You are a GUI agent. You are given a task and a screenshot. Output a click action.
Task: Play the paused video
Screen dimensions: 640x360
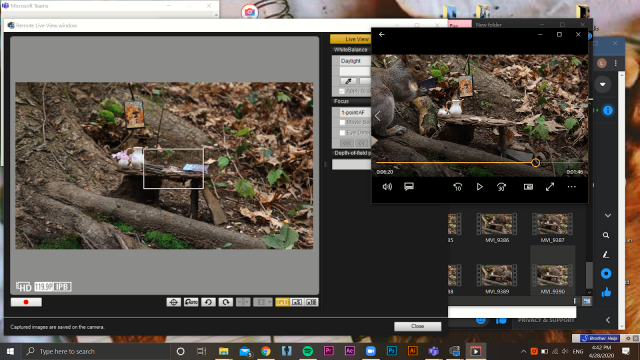pos(480,187)
